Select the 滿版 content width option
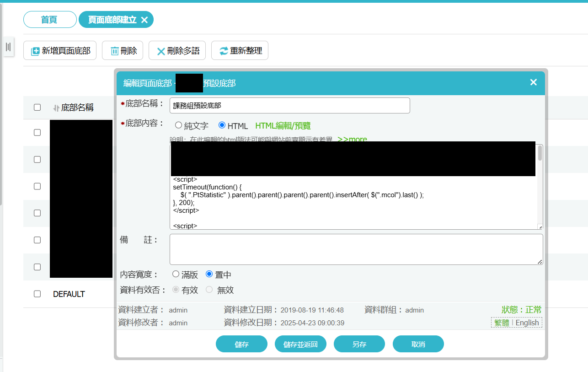This screenshot has height=372, width=588. point(176,274)
